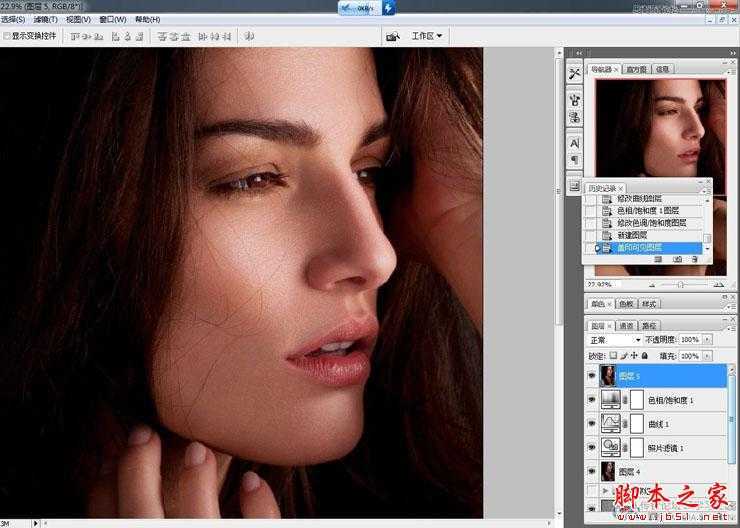Click the 曲线 1 layer mask thumbnail
Screen dimensions: 740x528
[x=637, y=424]
